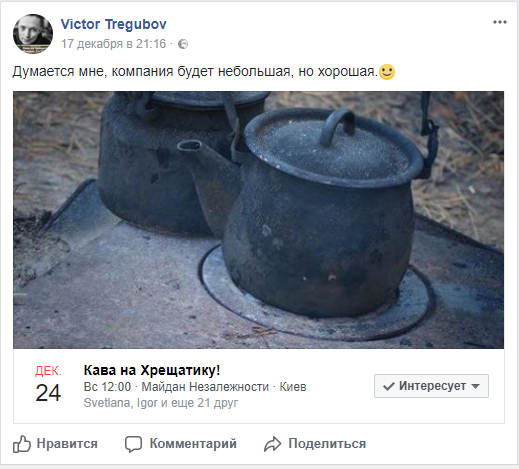This screenshot has width=519, height=469.
Task: Open the Svetlana, Igor и еще 21 друг list
Action: point(161,403)
